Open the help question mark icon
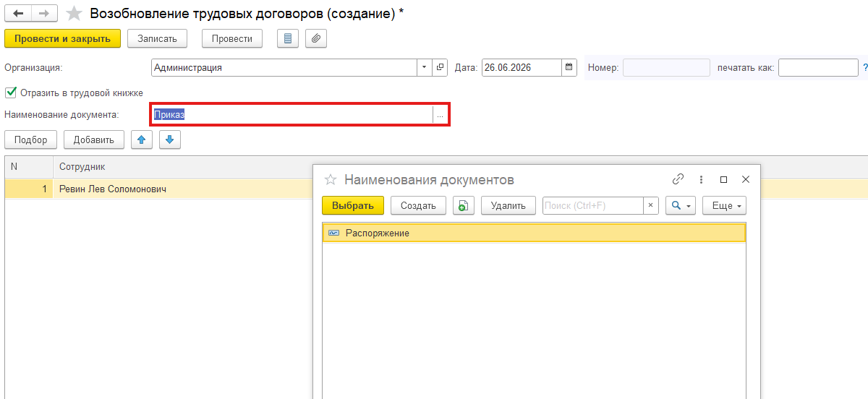868x399 pixels. (864, 67)
